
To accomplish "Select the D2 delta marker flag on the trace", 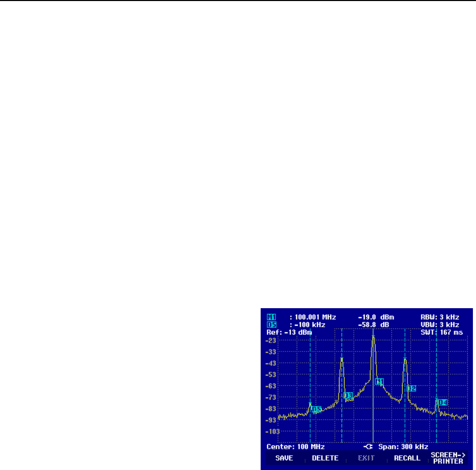I will pos(411,389).
